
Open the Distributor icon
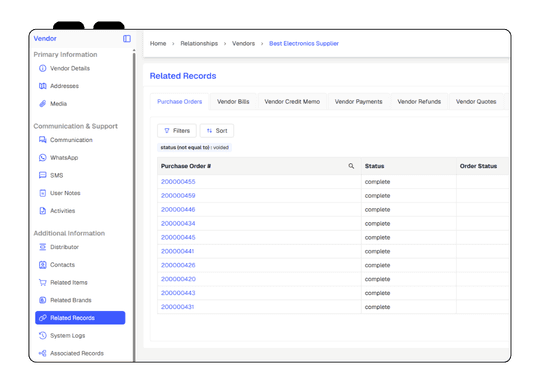click(42, 247)
